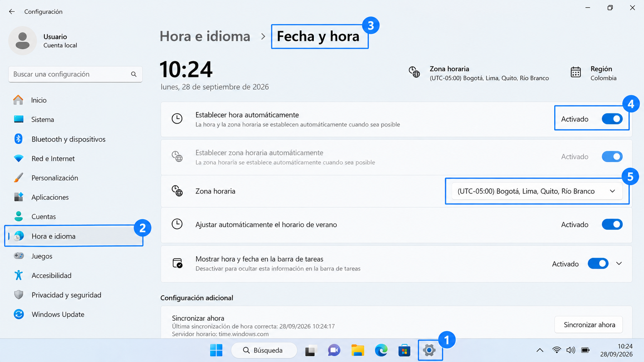Screen dimensions: 644x362
Task: Click the taskbar clock showing 10:24
Action: coord(616,350)
